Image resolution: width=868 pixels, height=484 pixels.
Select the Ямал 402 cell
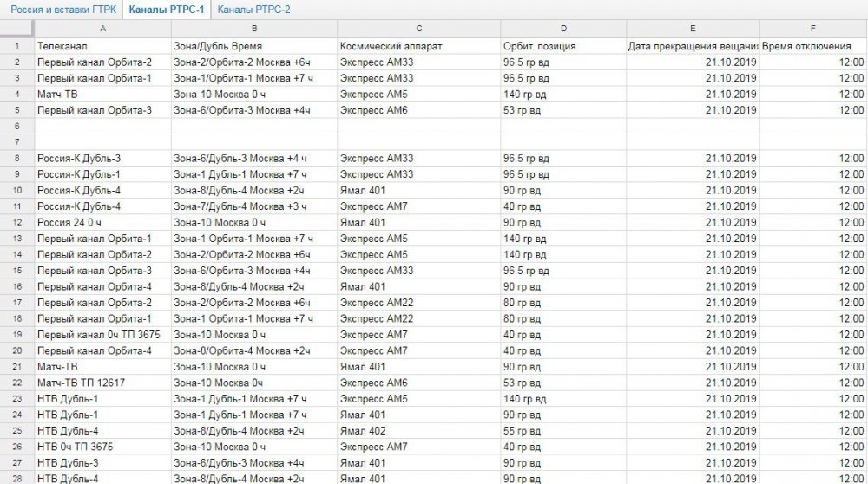pyautogui.click(x=418, y=430)
